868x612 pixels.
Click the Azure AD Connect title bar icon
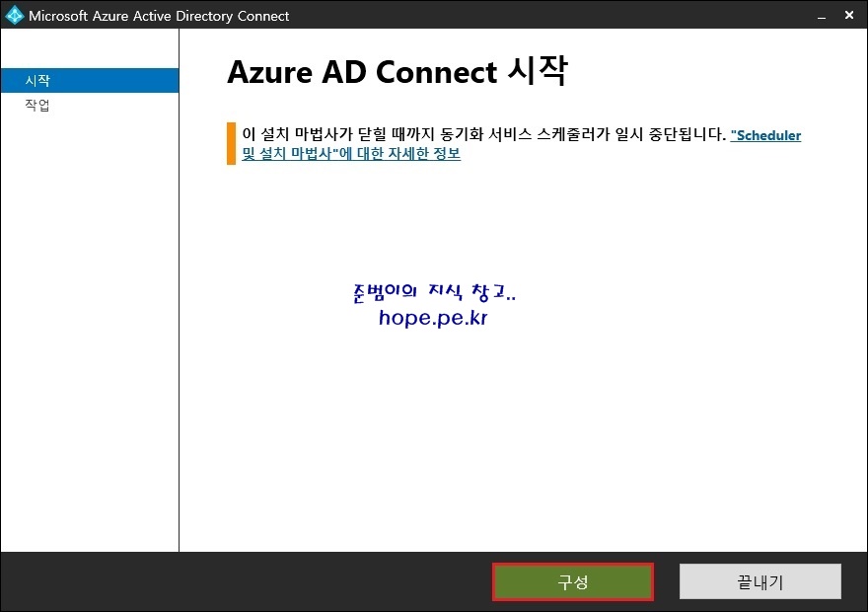tap(14, 15)
